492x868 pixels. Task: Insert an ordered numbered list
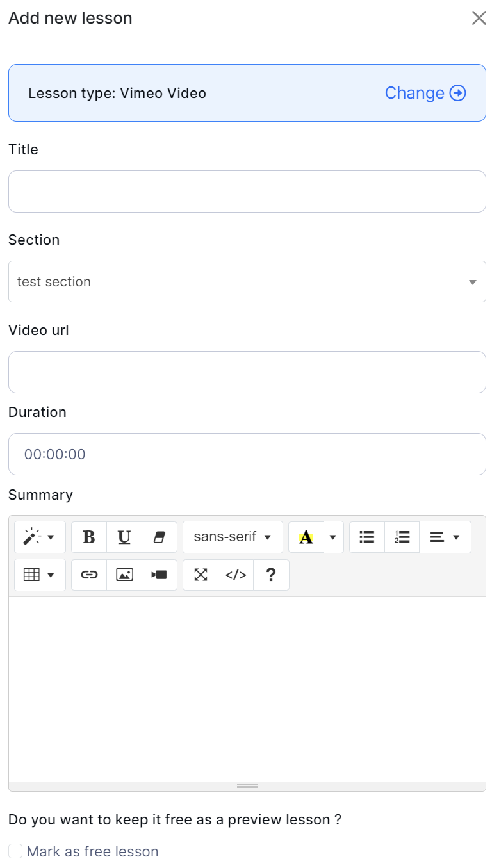point(402,537)
